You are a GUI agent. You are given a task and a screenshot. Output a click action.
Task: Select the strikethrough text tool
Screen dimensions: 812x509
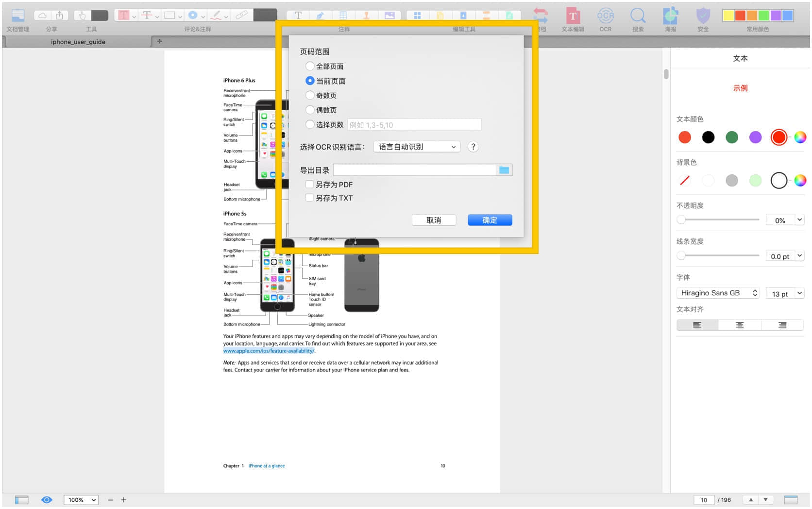click(x=147, y=15)
